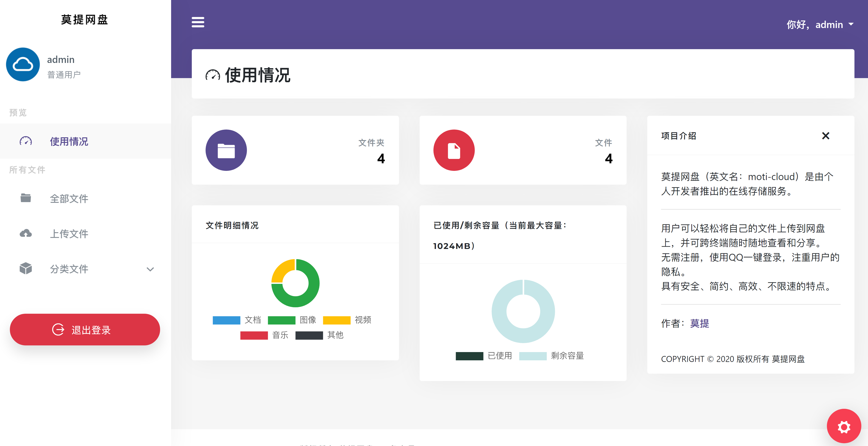
Task: Click the 项目介绍 panel title
Action: pyautogui.click(x=678, y=136)
